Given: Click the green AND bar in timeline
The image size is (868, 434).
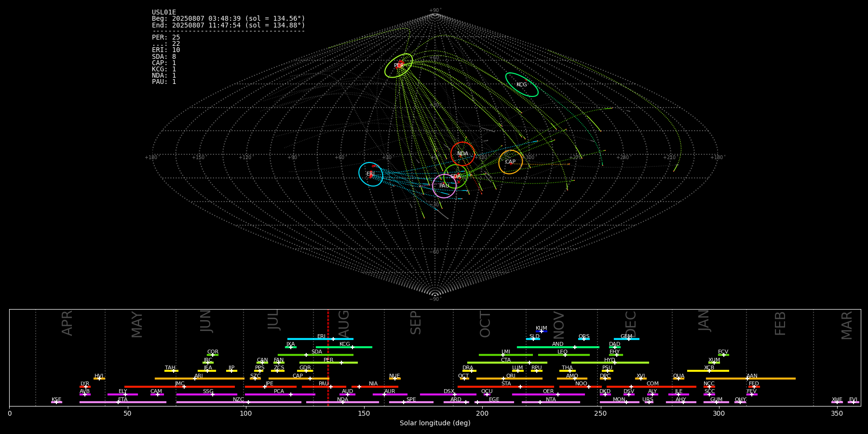Looking at the screenshot, I should coord(558,347).
